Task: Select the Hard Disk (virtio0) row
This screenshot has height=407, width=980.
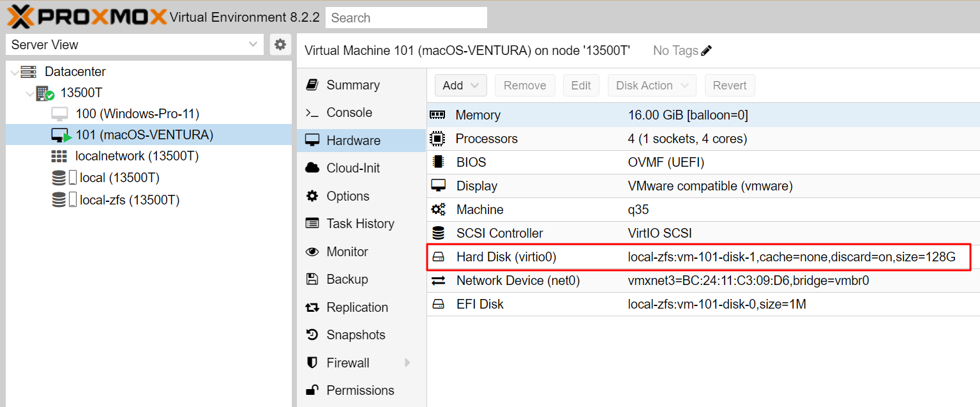Action: click(x=703, y=257)
